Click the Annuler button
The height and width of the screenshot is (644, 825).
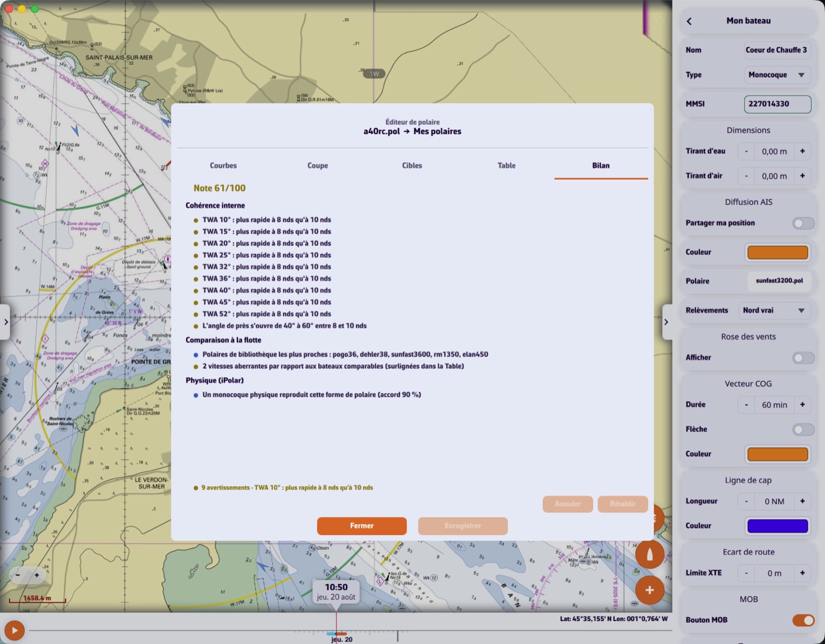pyautogui.click(x=567, y=504)
